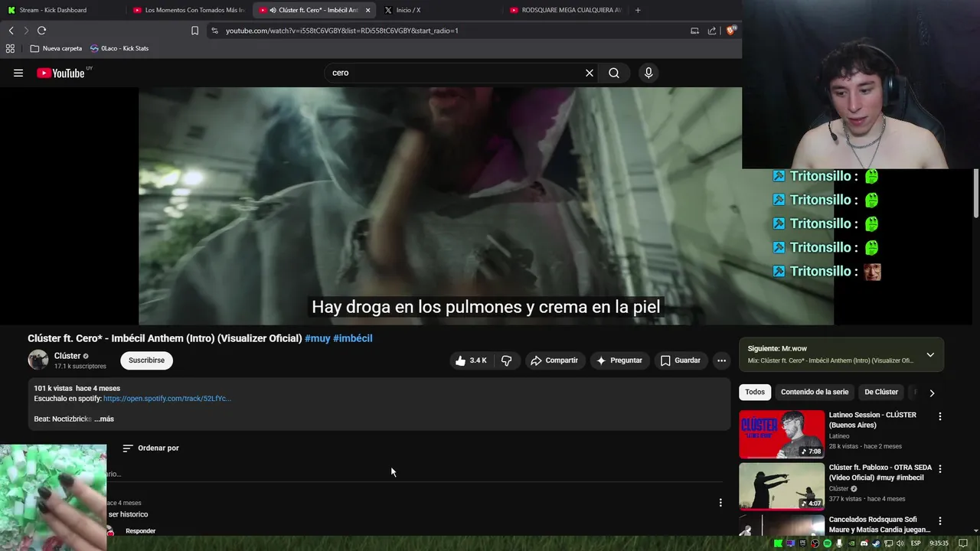Screen dimensions: 980x551
Task: Switch to Los Momentos Con Tornados tab
Action: [188, 10]
